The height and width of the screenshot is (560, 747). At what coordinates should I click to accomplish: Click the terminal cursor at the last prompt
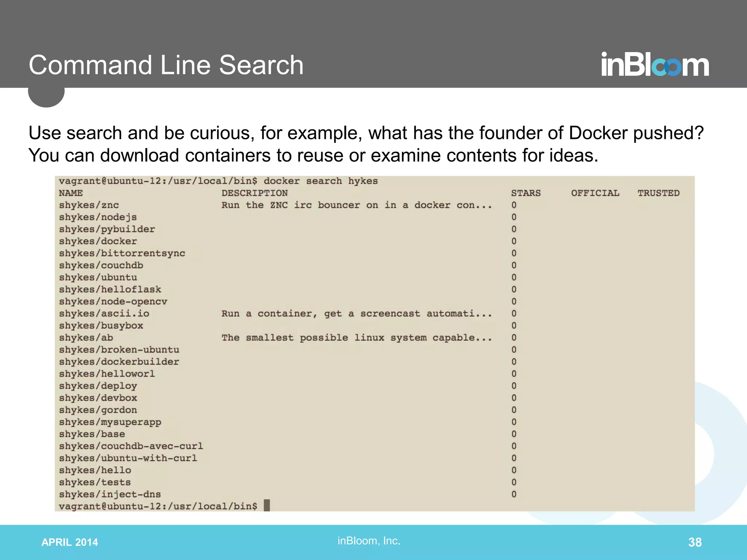pyautogui.click(x=267, y=505)
